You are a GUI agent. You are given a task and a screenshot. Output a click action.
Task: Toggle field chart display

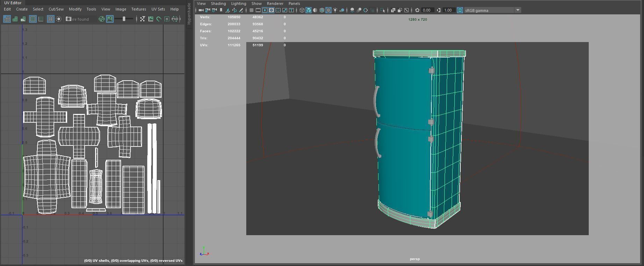click(278, 10)
